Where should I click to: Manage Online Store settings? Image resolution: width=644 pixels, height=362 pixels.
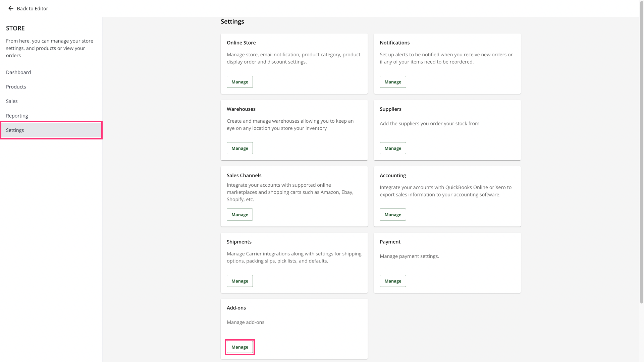tap(239, 82)
